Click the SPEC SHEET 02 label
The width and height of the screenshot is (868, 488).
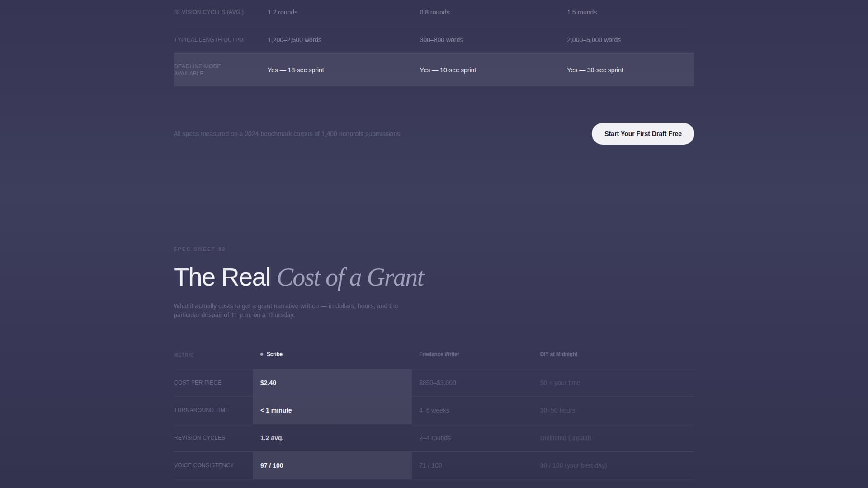pos(199,249)
